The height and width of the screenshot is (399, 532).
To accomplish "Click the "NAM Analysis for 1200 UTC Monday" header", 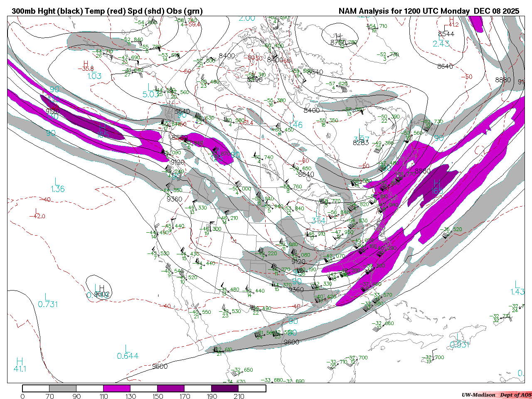I will pyautogui.click(x=404, y=11).
